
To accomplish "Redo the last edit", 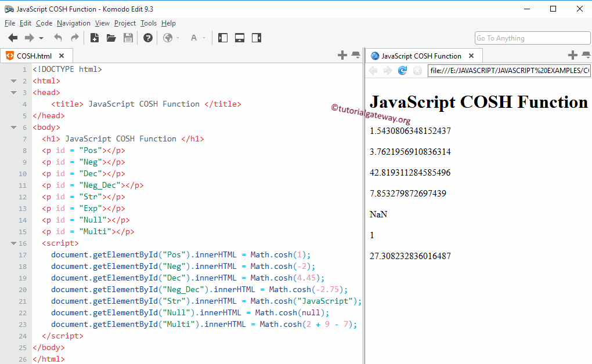I will click(74, 38).
